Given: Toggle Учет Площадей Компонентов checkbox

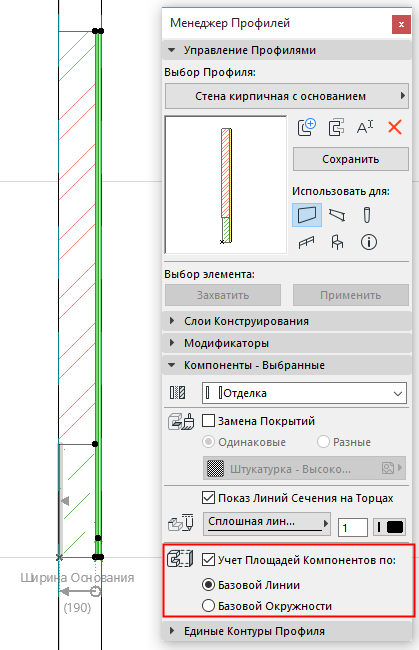Looking at the screenshot, I should 208,560.
